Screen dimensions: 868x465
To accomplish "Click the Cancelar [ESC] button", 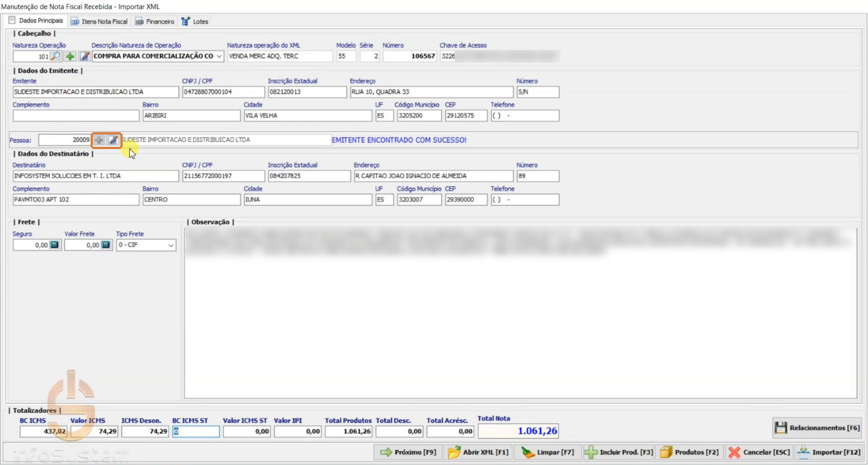I will [x=759, y=452].
